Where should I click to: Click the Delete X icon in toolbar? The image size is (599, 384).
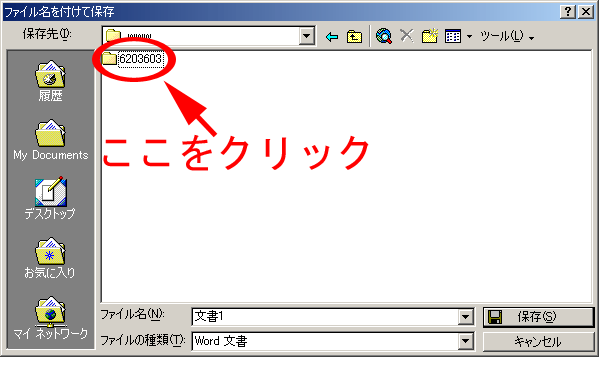point(406,36)
